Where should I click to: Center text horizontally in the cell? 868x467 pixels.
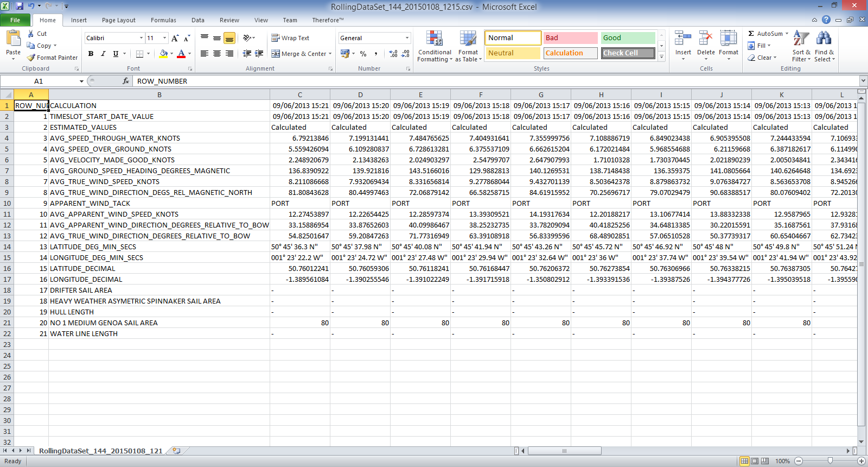pyautogui.click(x=217, y=53)
